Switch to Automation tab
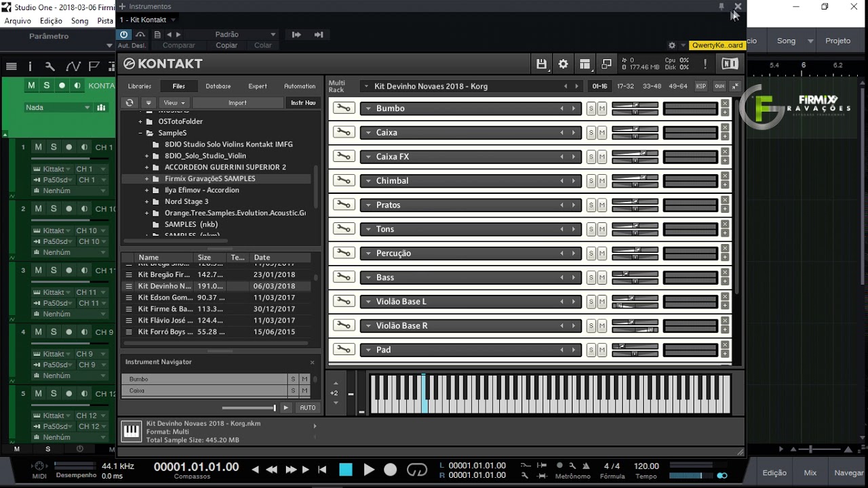 300,86
